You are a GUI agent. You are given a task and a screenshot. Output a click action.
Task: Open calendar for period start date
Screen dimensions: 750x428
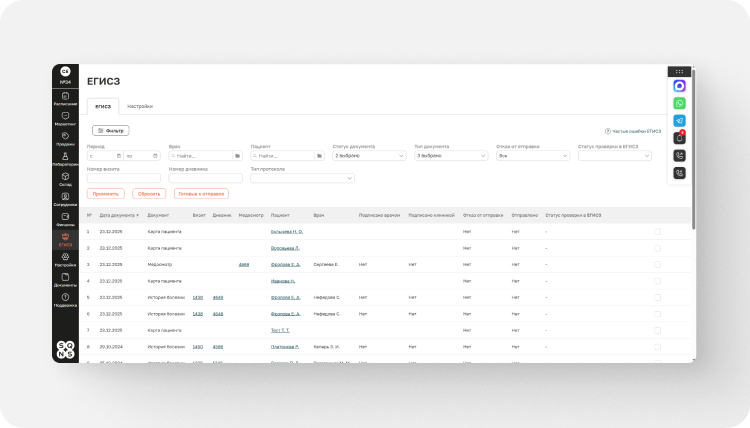tap(119, 156)
